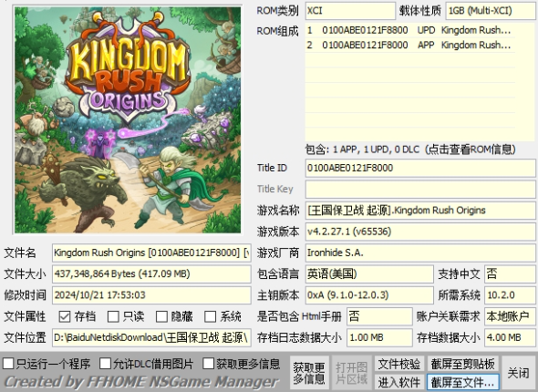This screenshot has width=538, height=392.
Task: Click the 载体性质 1GB (Multi-XCI) field
Action: (491, 11)
